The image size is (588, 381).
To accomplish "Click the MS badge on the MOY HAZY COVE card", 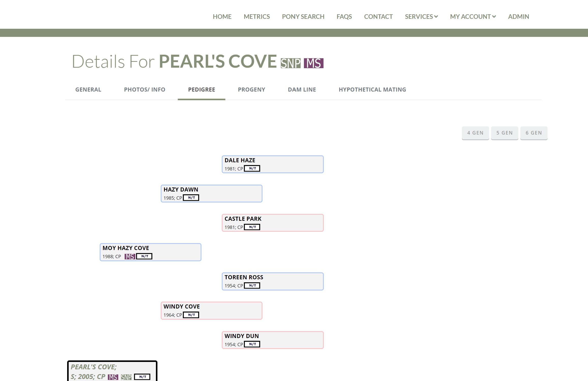I will coord(130,256).
